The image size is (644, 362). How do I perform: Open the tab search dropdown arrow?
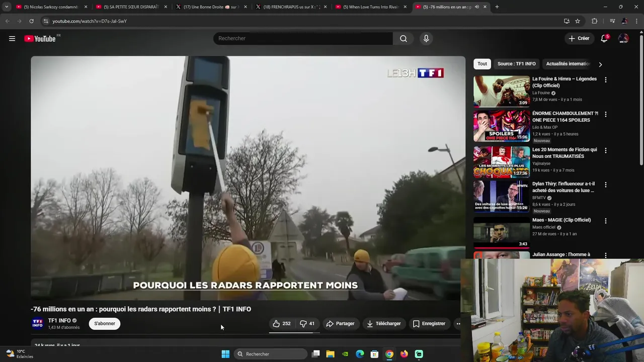(6, 7)
